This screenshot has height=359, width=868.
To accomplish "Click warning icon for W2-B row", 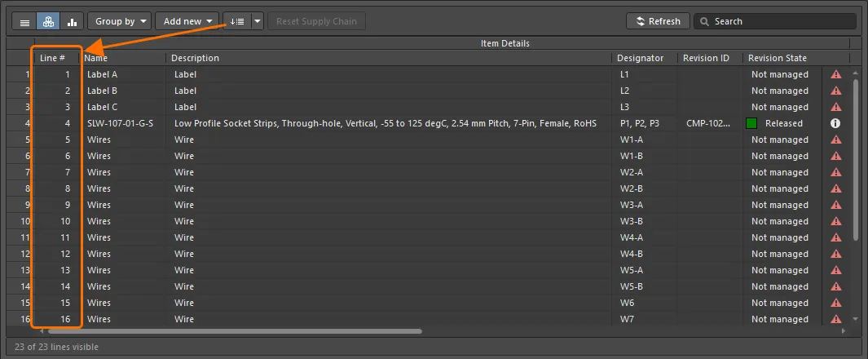I will pos(836,189).
